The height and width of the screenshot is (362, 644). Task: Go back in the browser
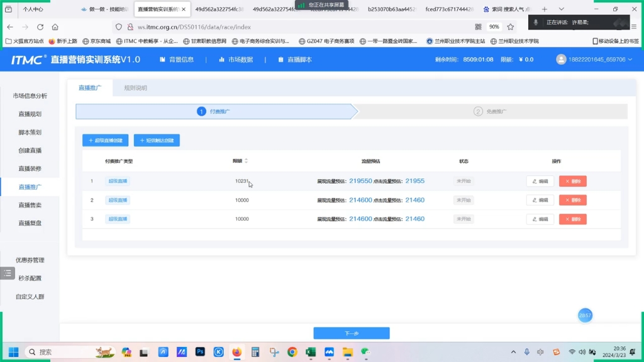pyautogui.click(x=10, y=27)
